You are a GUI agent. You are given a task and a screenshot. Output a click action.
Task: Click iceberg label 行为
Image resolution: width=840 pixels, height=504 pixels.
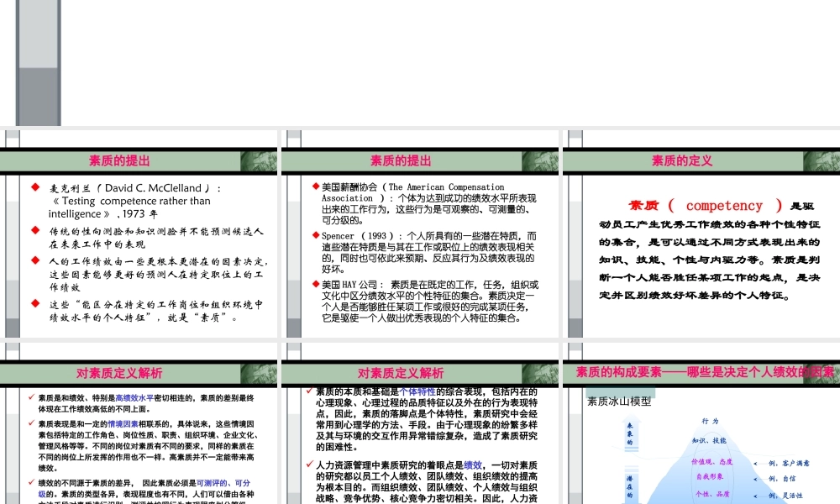(711, 421)
